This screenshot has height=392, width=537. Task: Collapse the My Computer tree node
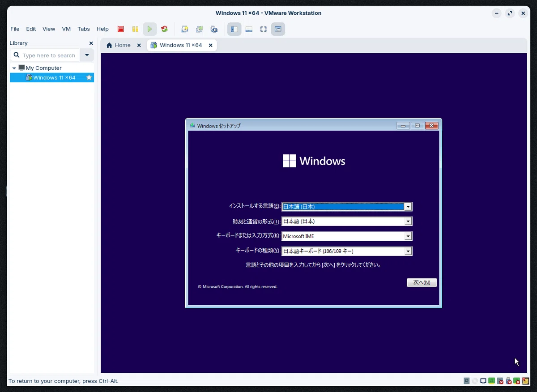click(x=14, y=68)
